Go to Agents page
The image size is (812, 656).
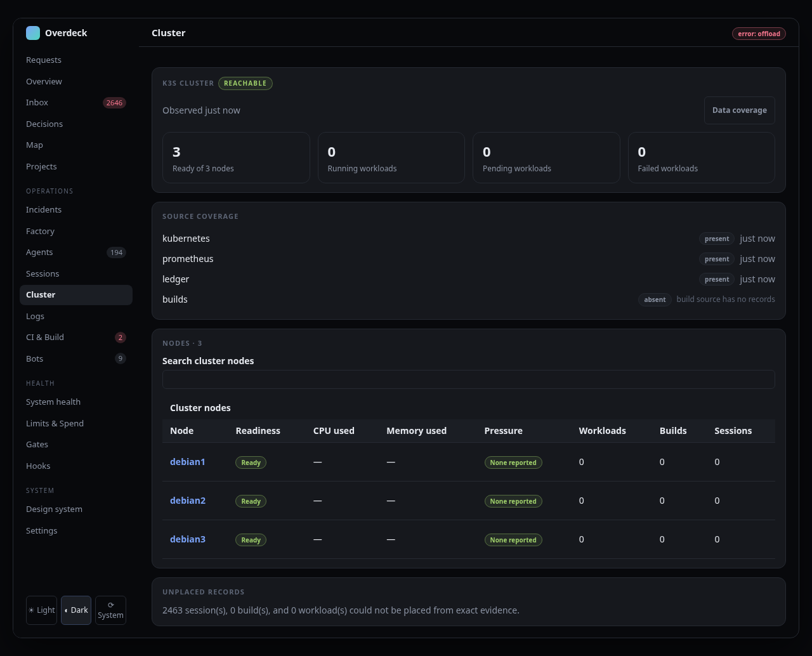coord(76,253)
